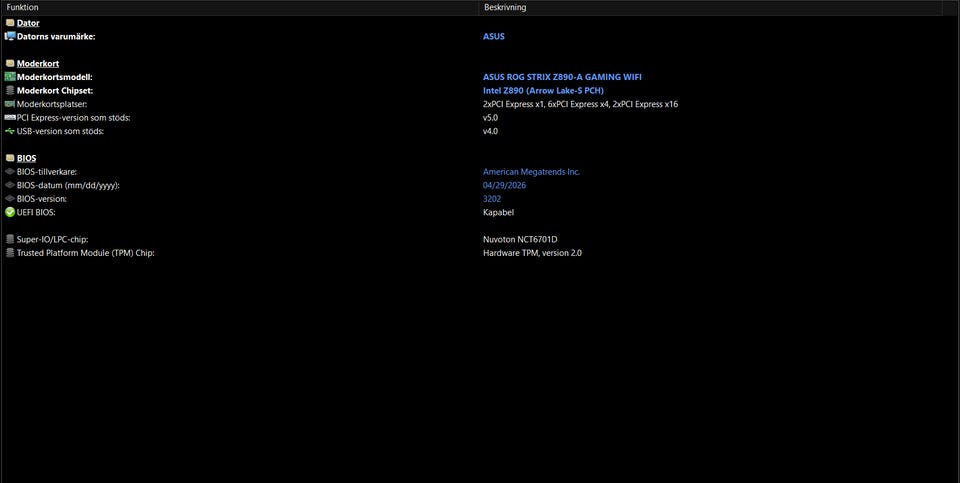The width and height of the screenshot is (960, 483).
Task: Select the Moderkort folder icon
Action: 10,63
